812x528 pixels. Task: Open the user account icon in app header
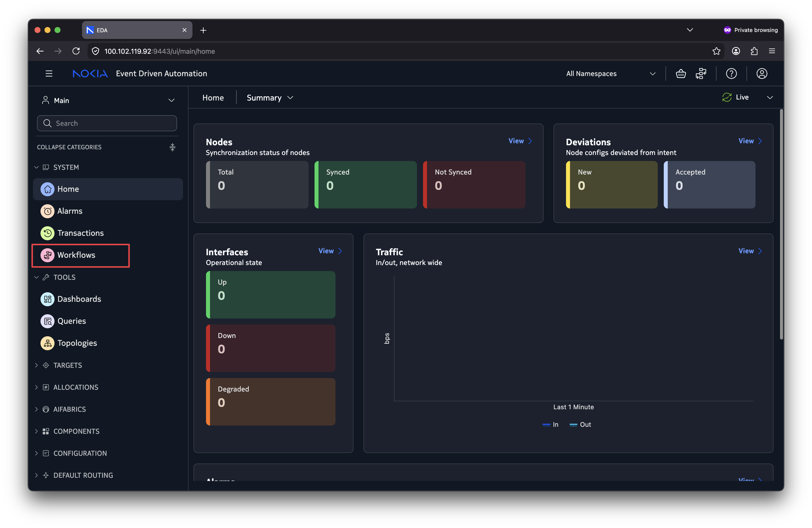[761, 73]
